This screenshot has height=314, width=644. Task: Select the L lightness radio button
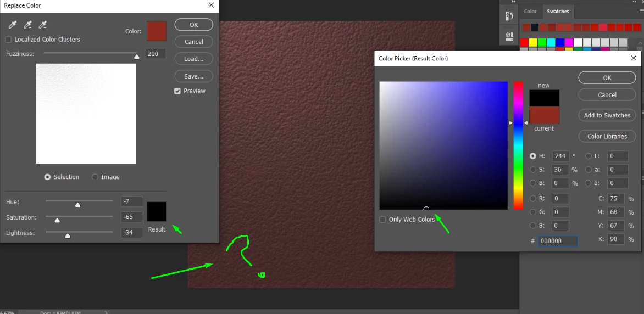click(589, 156)
